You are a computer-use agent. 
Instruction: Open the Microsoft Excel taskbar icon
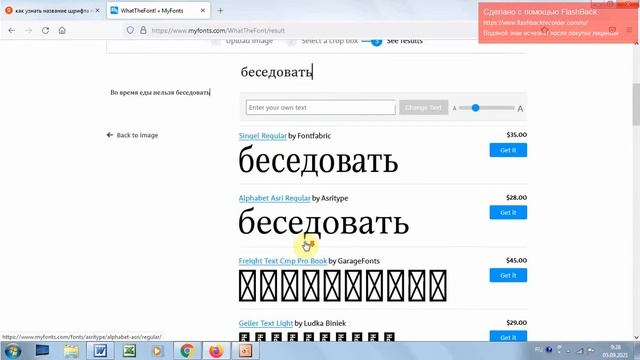point(129,351)
